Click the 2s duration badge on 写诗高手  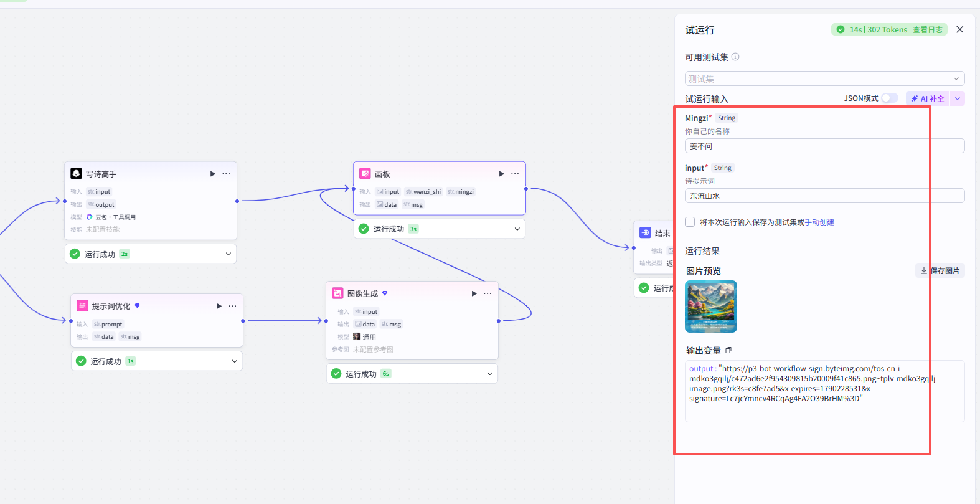tap(125, 254)
